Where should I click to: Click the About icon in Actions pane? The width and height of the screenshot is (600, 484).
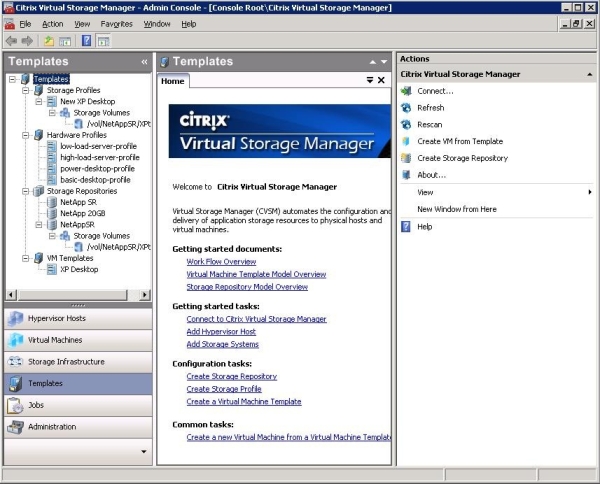point(406,175)
